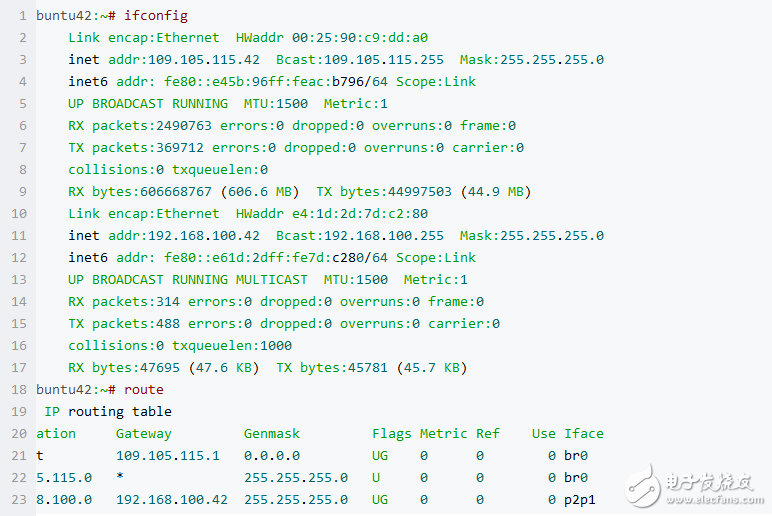Select gateway 109.105.115.1 entry

(167, 455)
